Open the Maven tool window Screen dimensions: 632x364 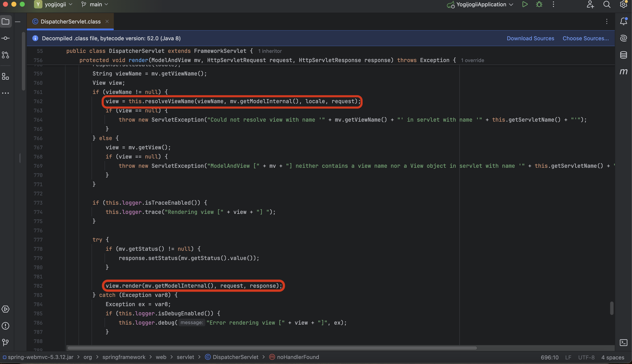tap(623, 71)
